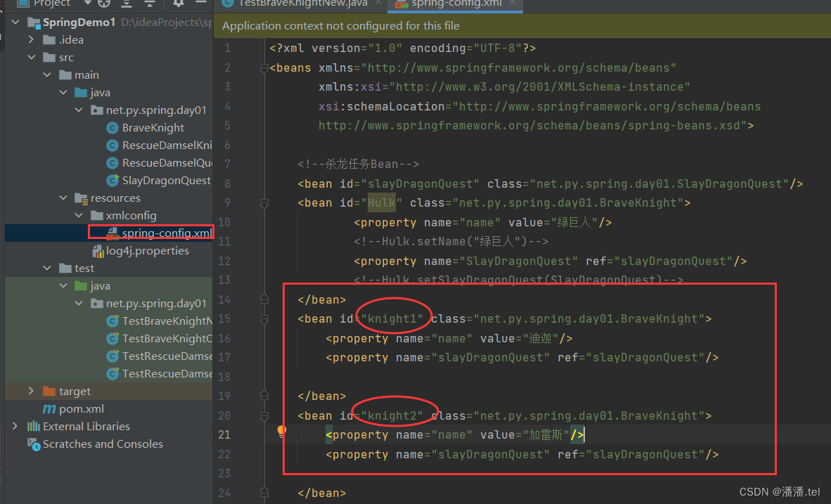Select the External Libraries icon
Image resolution: width=831 pixels, height=504 pixels.
point(33,426)
